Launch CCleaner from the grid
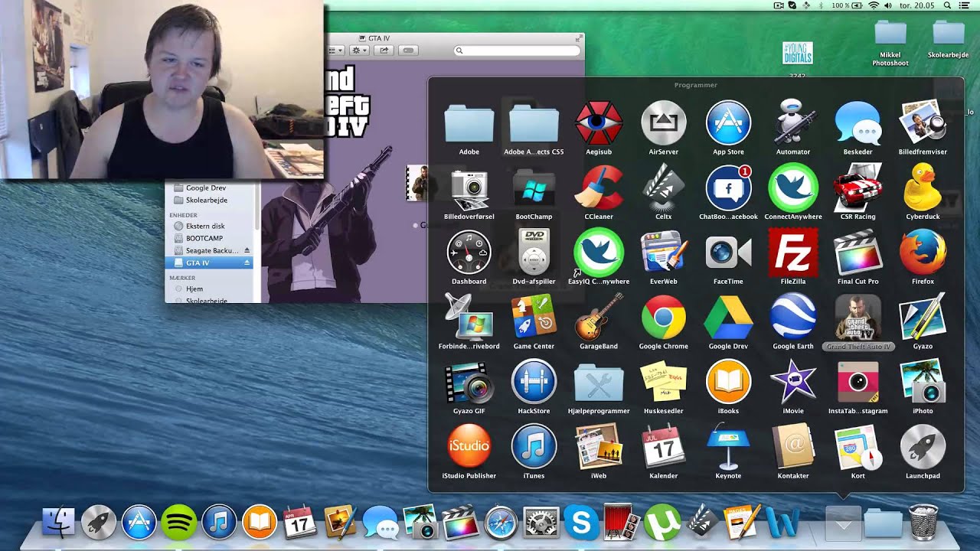Image resolution: width=980 pixels, height=551 pixels. (599, 187)
